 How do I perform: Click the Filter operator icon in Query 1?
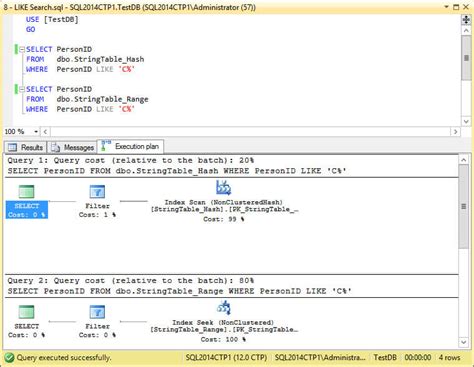[97, 192]
